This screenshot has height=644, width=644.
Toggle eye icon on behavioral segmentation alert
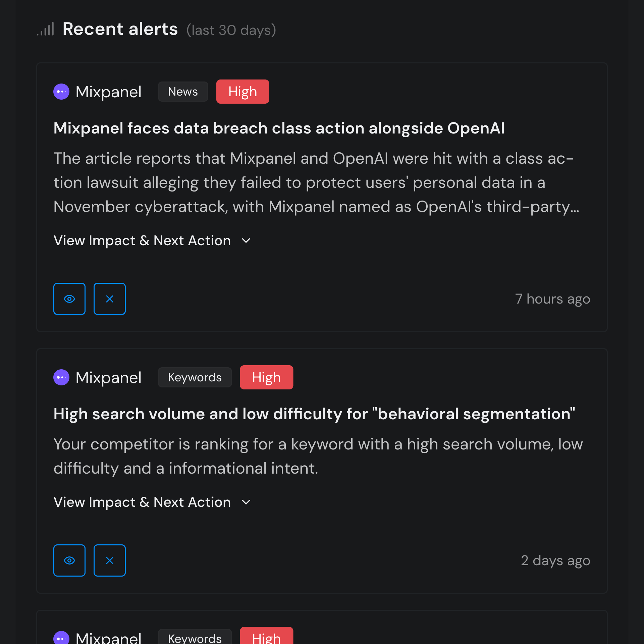click(69, 560)
